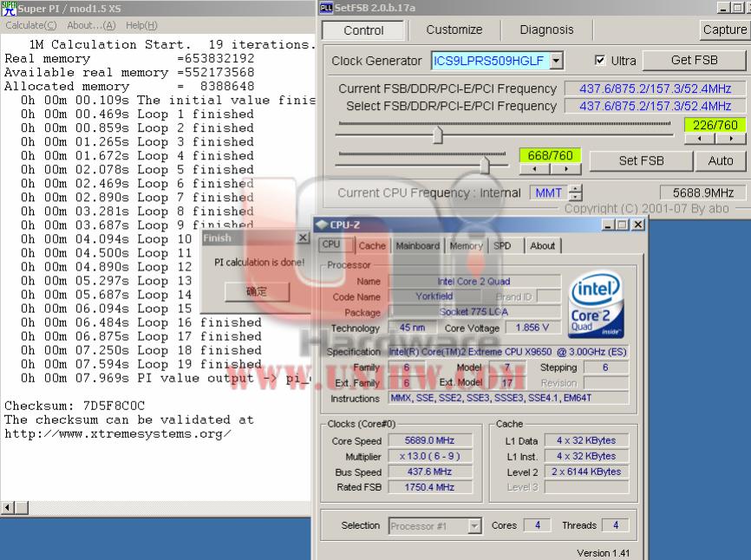Click the Set FSB button
The height and width of the screenshot is (560, 751).
pyautogui.click(x=642, y=161)
